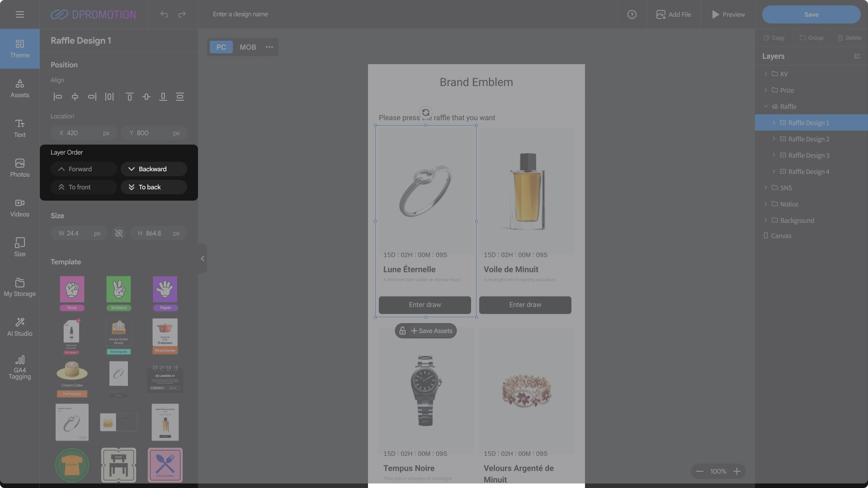Open the AI Studio panel

click(20, 326)
